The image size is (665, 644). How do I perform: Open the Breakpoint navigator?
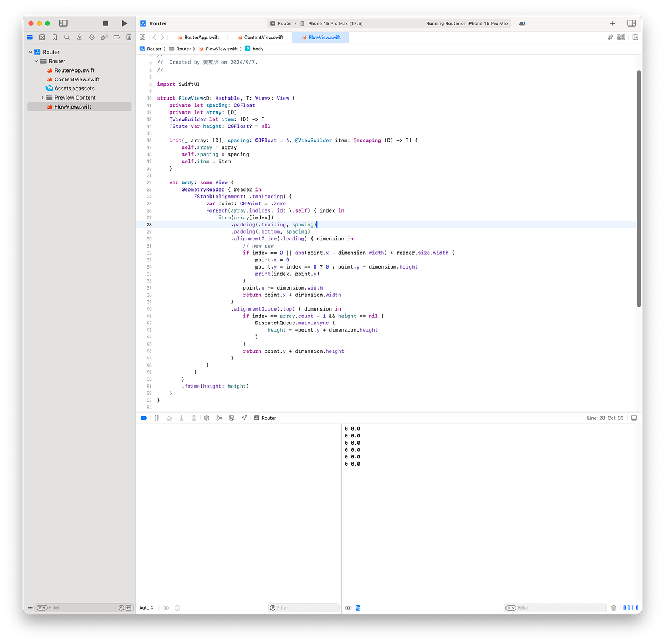[x=116, y=37]
